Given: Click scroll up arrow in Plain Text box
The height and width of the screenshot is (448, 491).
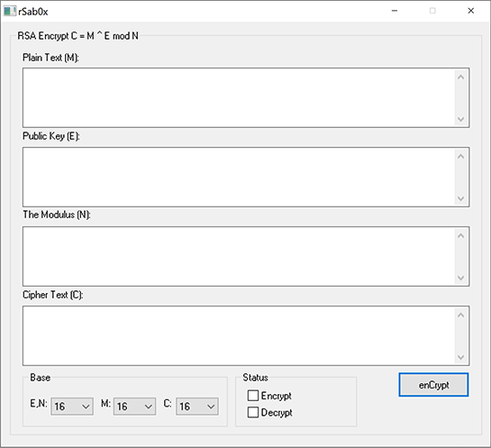Looking at the screenshot, I should tap(460, 77).
